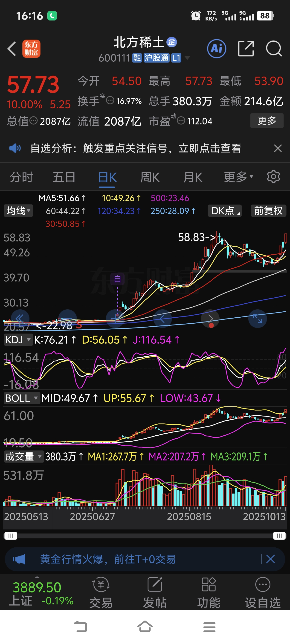Expand the BOLL indicator dropdown

[22, 398]
